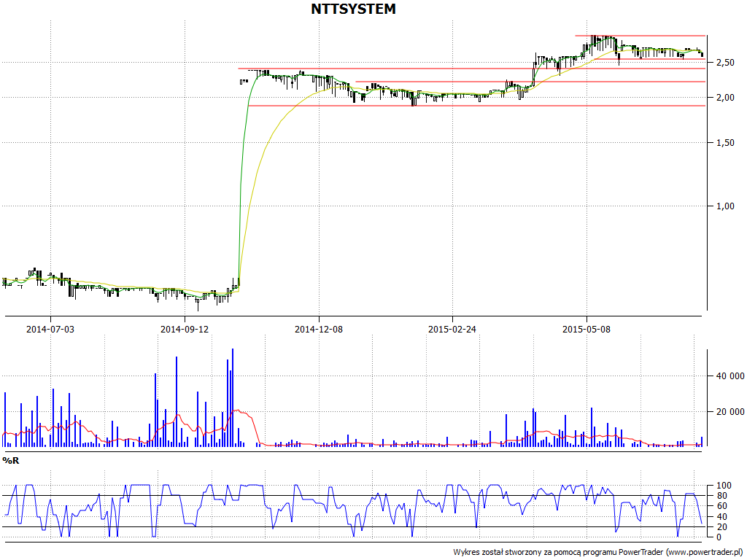Viewport: 747px width, 560px height.
Task: Select the 2015-02-24 date label
Action: 452,329
